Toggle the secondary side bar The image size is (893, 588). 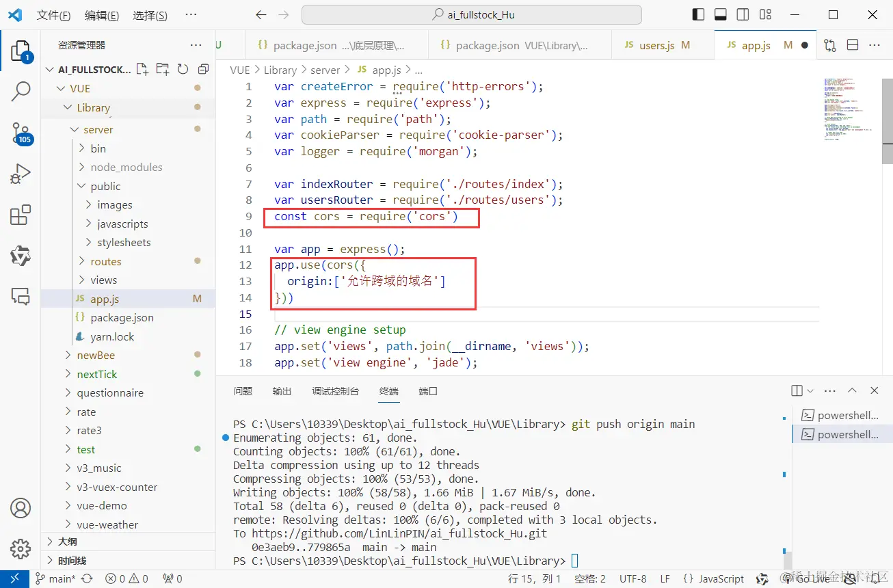(x=743, y=15)
